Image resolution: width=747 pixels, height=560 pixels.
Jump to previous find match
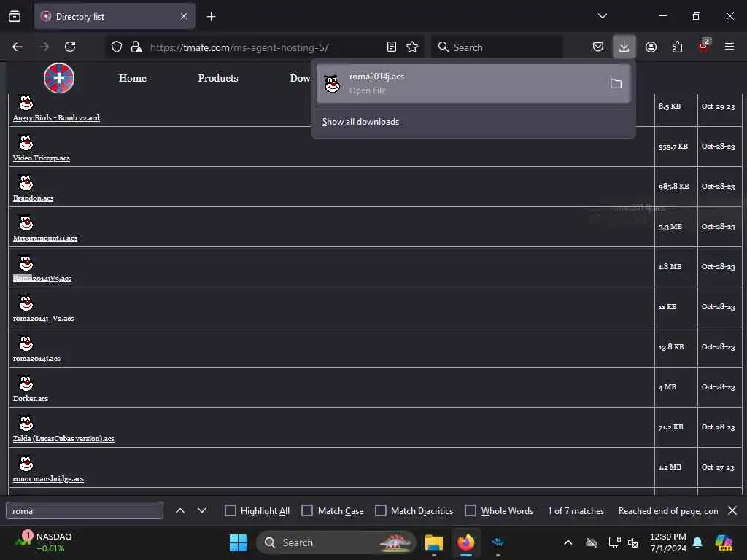180,510
